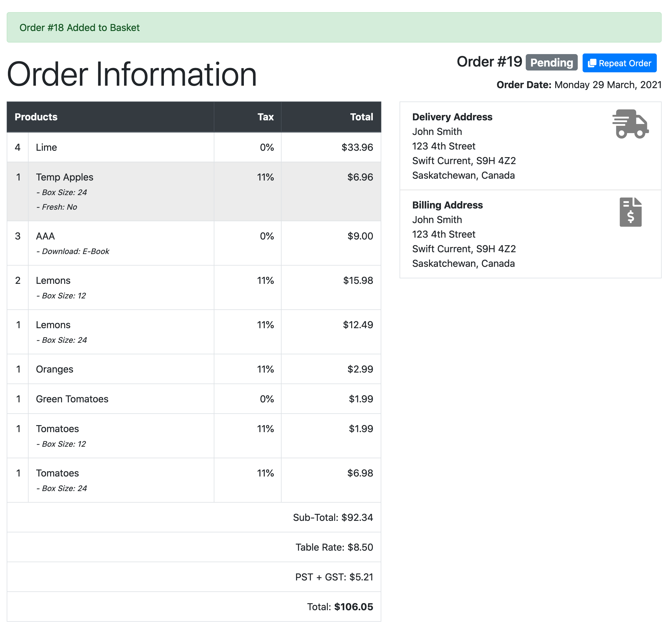Click the Pending status badge
The image size is (672, 626).
coord(551,63)
